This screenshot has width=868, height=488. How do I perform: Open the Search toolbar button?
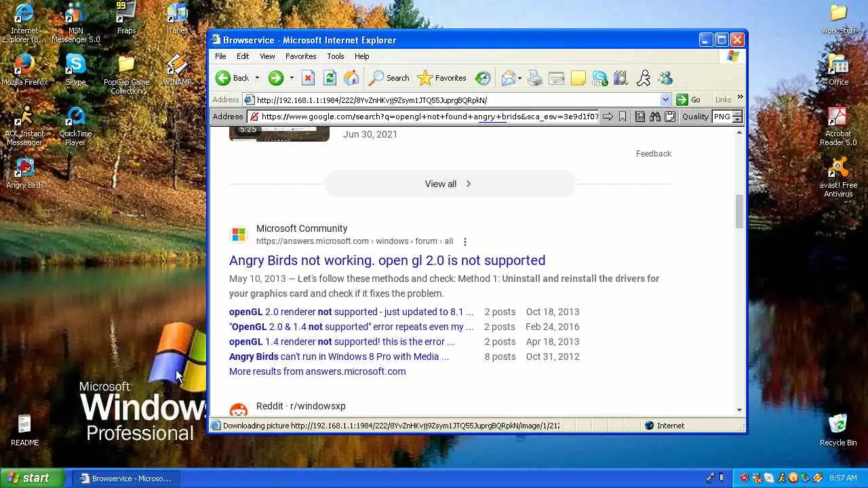click(x=389, y=78)
